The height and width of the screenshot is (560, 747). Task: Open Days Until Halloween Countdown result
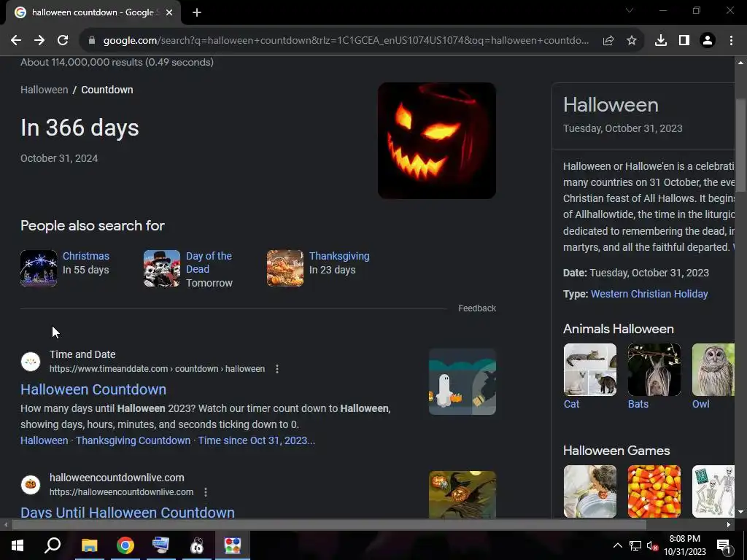[128, 513]
